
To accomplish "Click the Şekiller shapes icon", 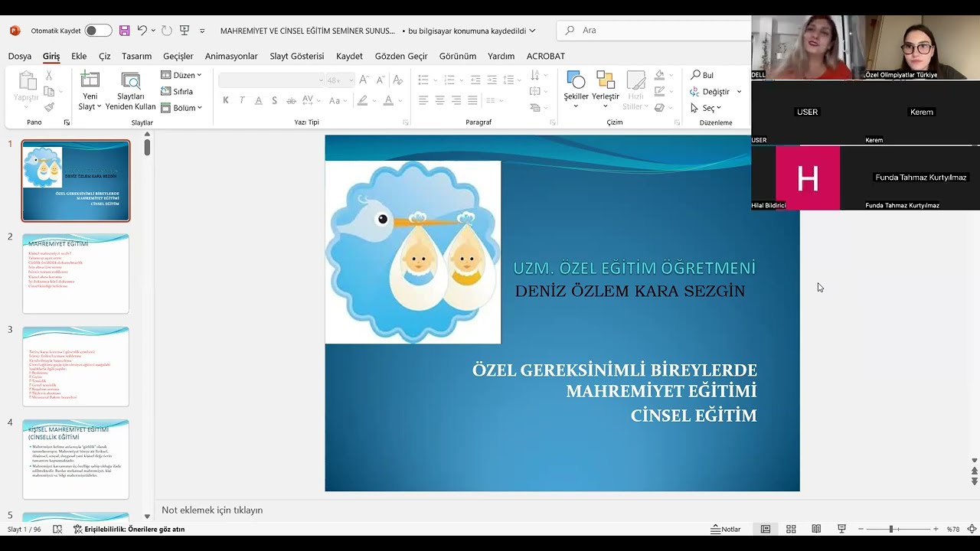I will [576, 80].
